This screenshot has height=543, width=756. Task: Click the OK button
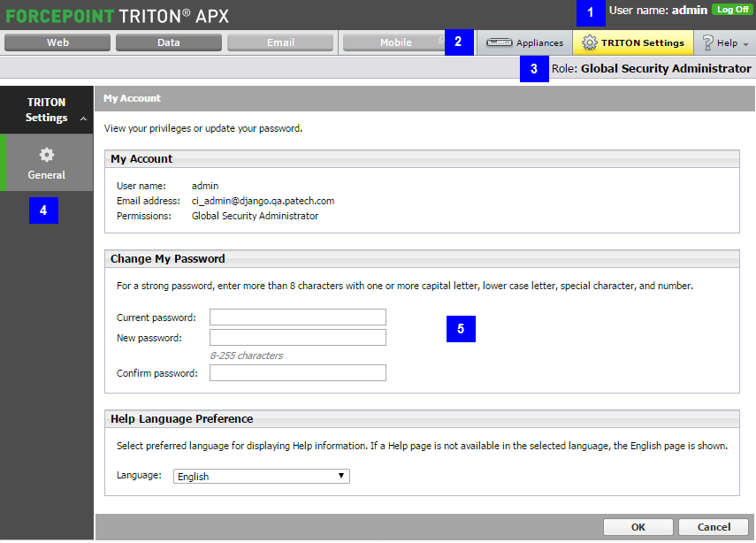(638, 526)
